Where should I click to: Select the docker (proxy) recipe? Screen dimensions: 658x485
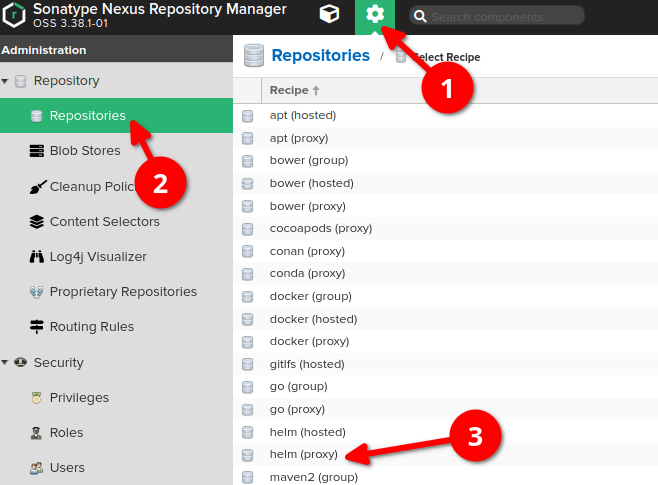pos(309,342)
